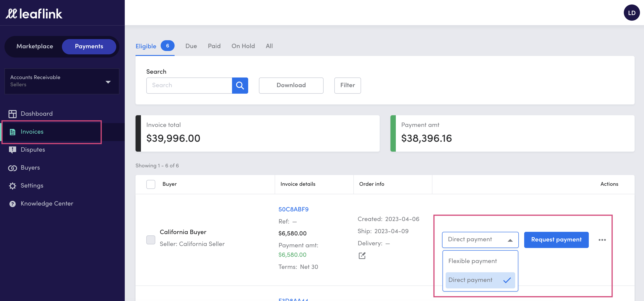Tick the California Buyer row checkbox
This screenshot has width=644, height=301.
pyautogui.click(x=151, y=240)
